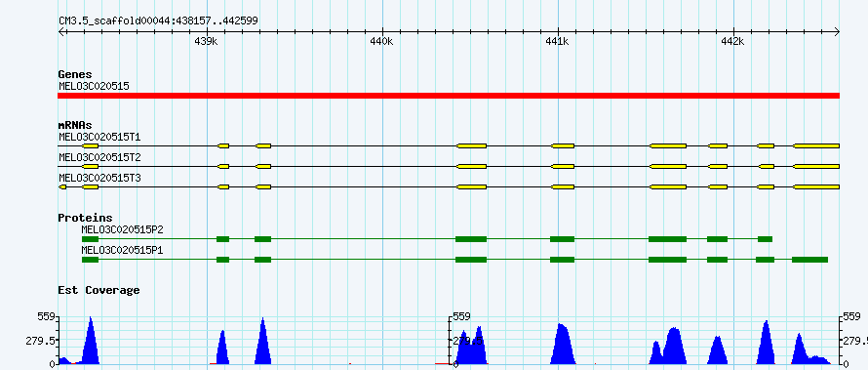Click the last green exon of P1
The image size is (868, 370).
(809, 260)
